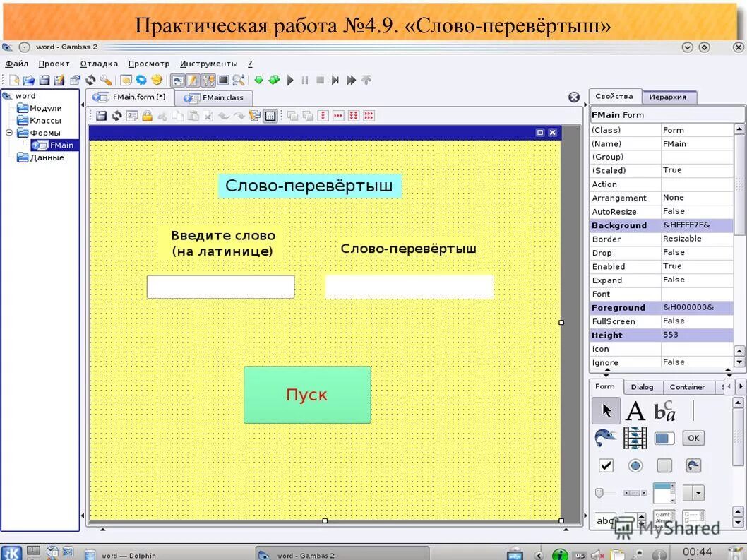Click the Пуск button on the form
747x560 pixels.
tap(306, 394)
